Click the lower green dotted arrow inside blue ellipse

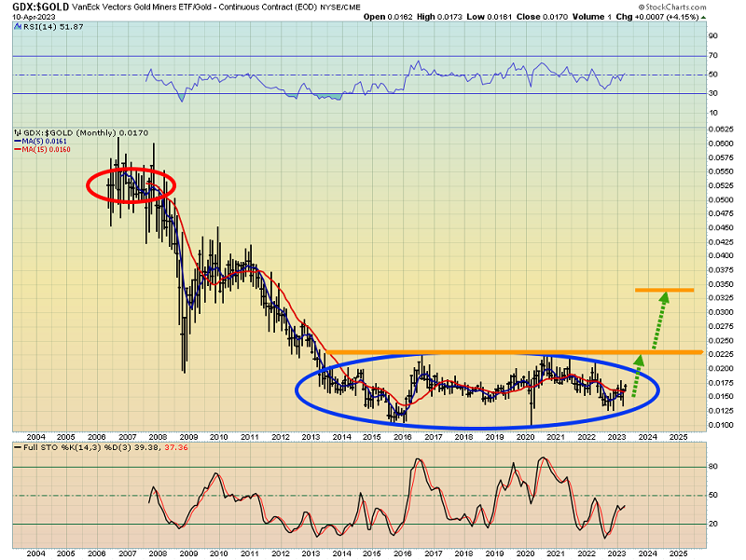point(637,376)
